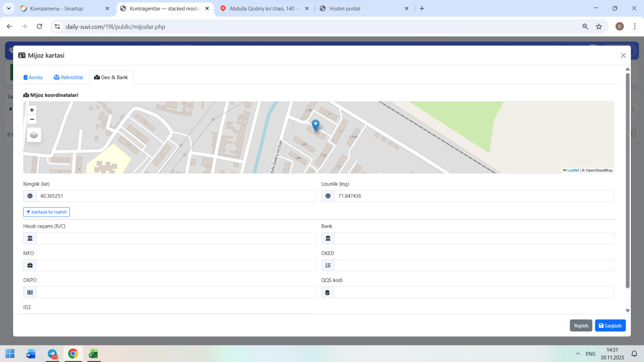644x362 pixels.
Task: Expand the system tray hidden icons
Action: (x=578, y=354)
